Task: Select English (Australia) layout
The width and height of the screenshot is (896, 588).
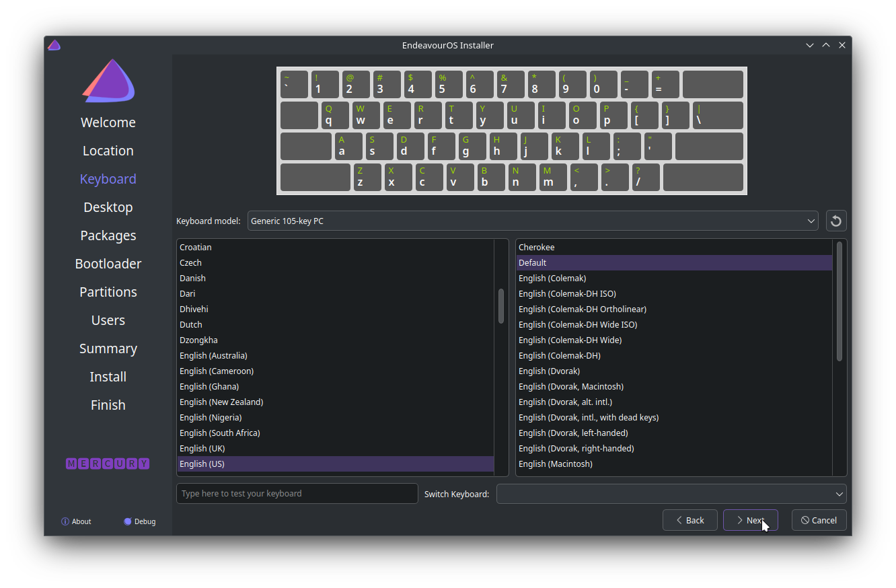Action: pyautogui.click(x=335, y=355)
